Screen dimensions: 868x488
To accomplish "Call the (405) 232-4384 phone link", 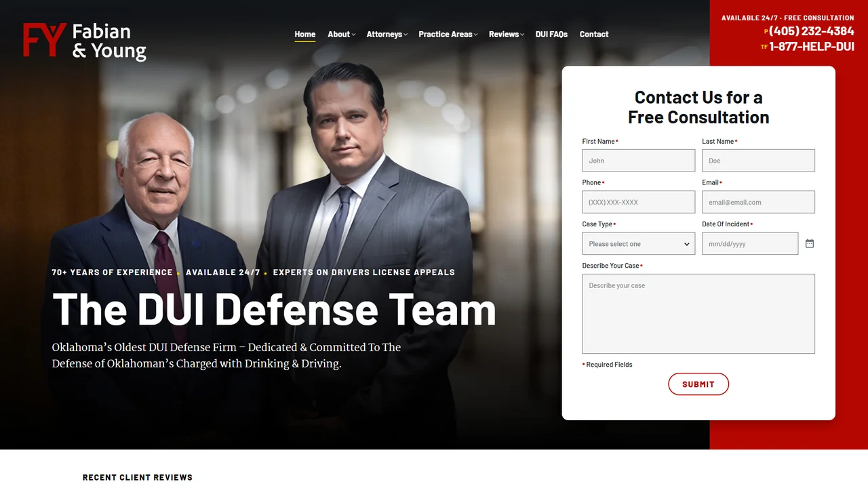I will click(811, 31).
